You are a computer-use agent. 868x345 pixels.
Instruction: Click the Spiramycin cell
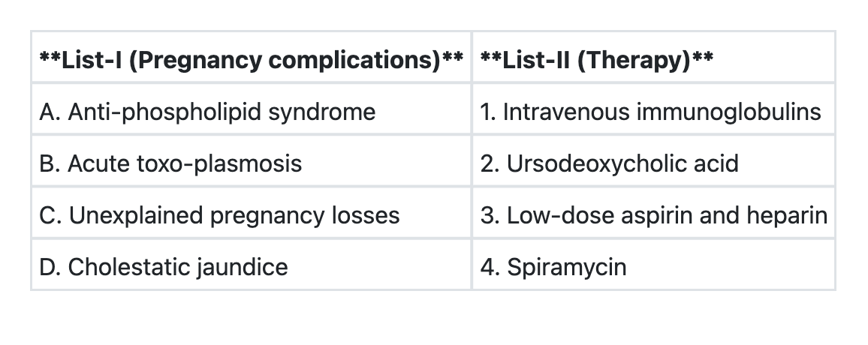[x=653, y=267]
